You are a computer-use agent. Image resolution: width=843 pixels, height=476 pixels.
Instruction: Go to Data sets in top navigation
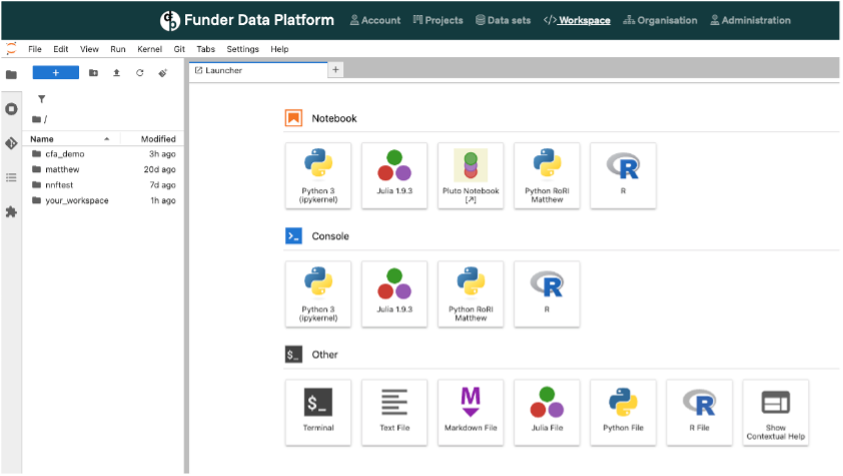click(504, 20)
